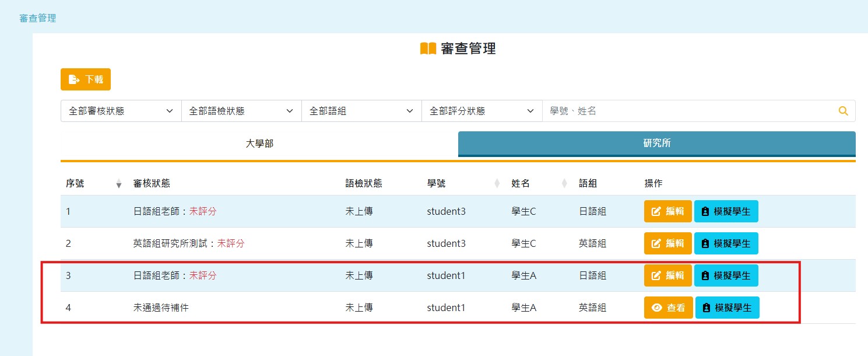Click the search magnifier icon
Image resolution: width=868 pixels, height=356 pixels.
pyautogui.click(x=843, y=111)
